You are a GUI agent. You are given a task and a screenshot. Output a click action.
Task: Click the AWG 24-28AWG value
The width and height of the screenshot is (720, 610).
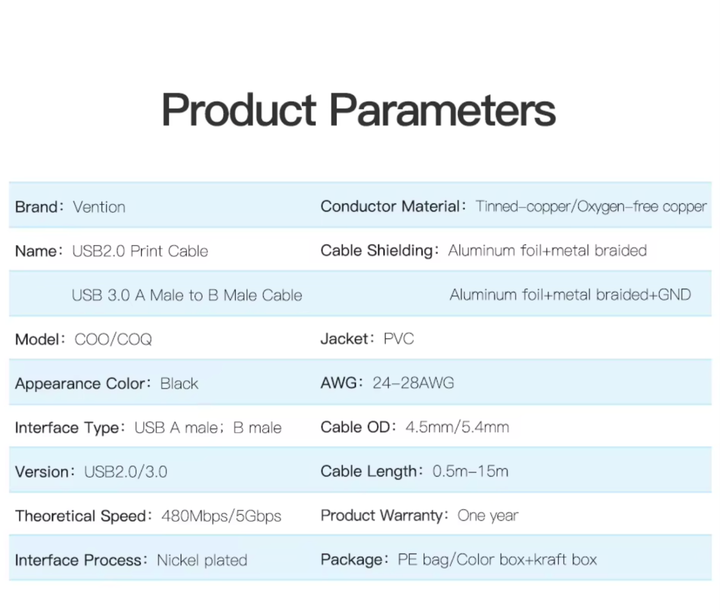[413, 383]
